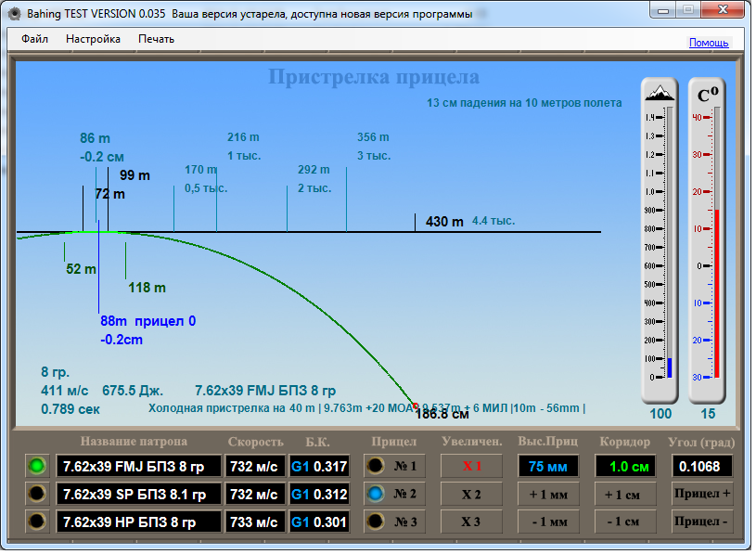Open the Файл menu
The width and height of the screenshot is (756, 554).
(35, 39)
